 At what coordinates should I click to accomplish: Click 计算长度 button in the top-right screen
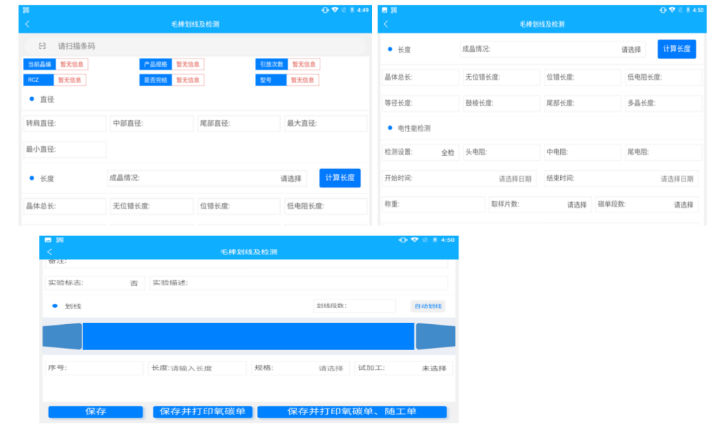[x=676, y=49]
